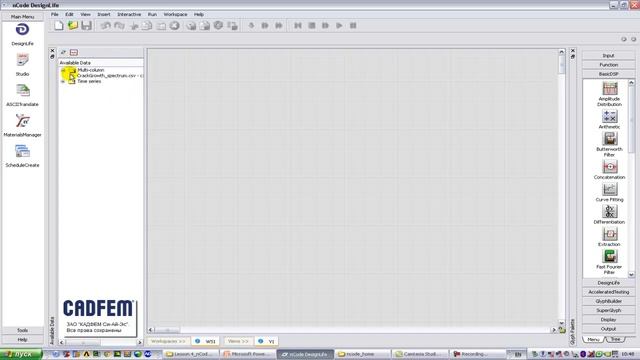Click the stop square button after the play button
Viewport: 640px width, 360px height.
[x=353, y=26]
